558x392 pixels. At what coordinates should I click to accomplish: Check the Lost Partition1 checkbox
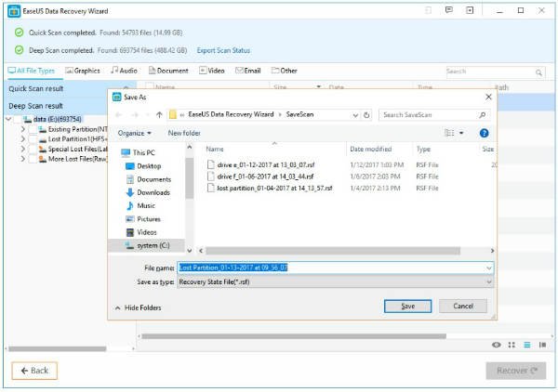33,139
